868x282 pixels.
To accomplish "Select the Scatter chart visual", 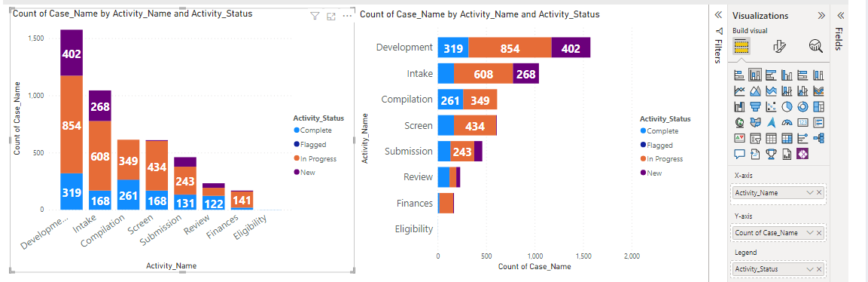I will (770, 106).
